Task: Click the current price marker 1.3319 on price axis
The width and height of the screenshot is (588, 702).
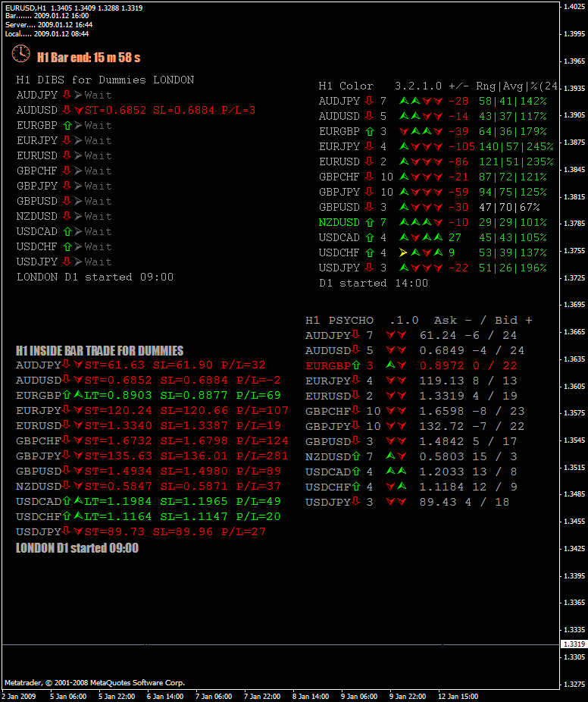Action: [574, 644]
